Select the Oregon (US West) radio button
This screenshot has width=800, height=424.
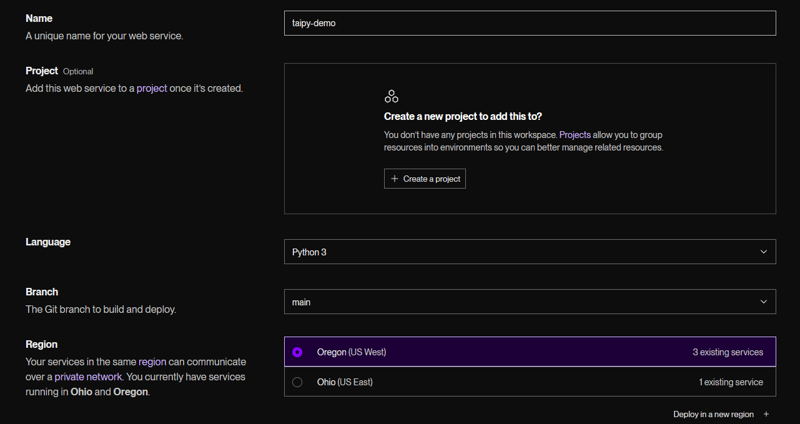click(x=297, y=352)
